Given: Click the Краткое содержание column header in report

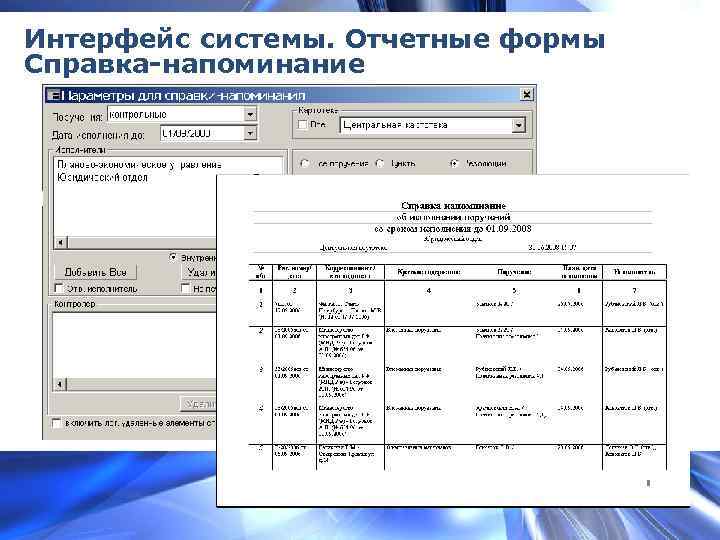Looking at the screenshot, I should point(428,272).
